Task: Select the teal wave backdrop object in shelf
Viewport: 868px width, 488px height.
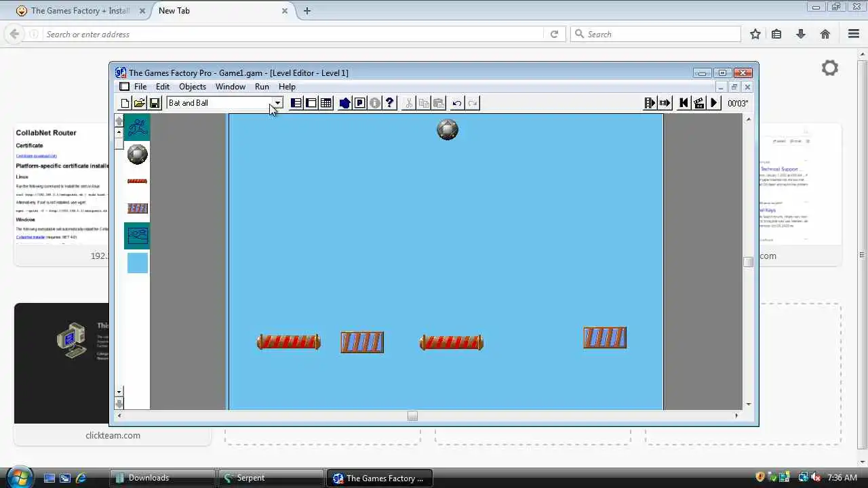Action: point(137,236)
